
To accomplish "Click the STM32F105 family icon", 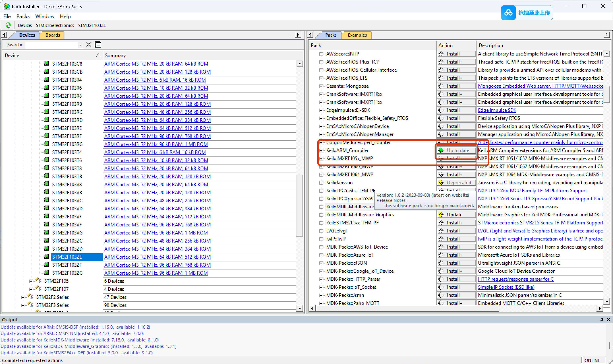I will (x=38, y=281).
